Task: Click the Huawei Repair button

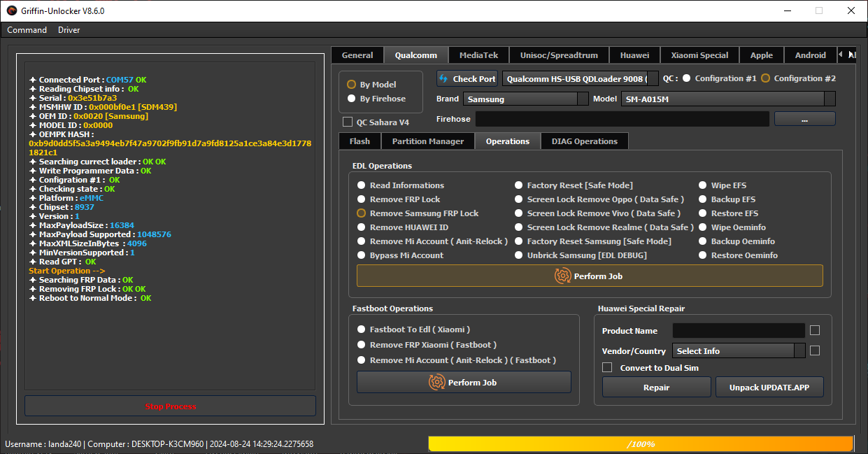Action: tap(656, 387)
